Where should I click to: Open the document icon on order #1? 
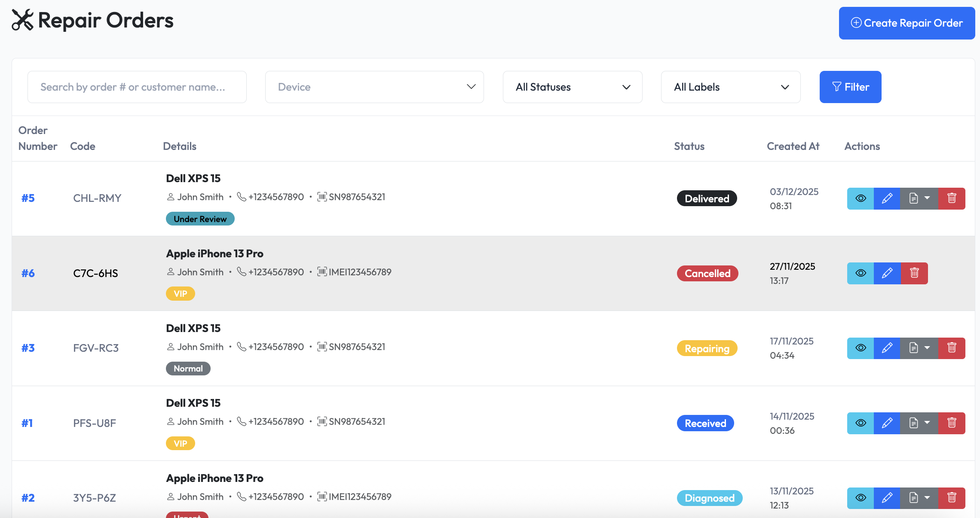pos(913,423)
